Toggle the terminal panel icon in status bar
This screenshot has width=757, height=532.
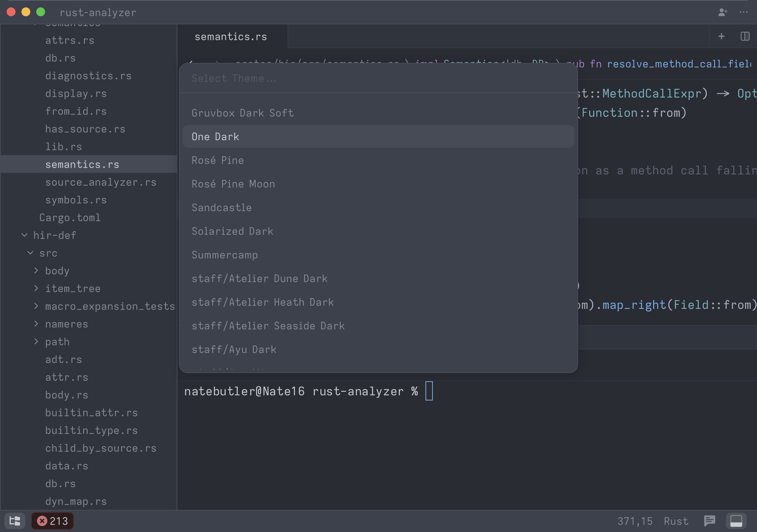tap(736, 521)
